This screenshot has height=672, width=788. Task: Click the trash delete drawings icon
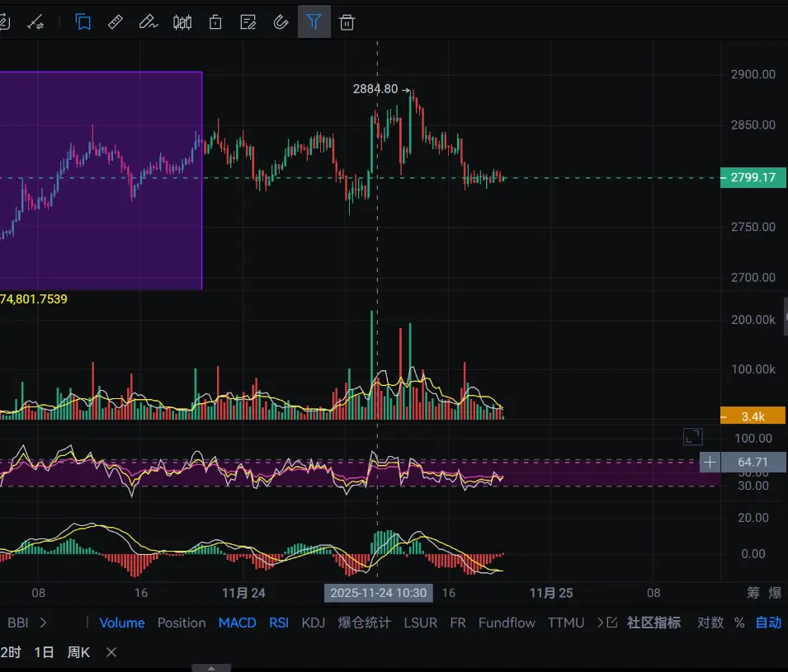pos(347,22)
